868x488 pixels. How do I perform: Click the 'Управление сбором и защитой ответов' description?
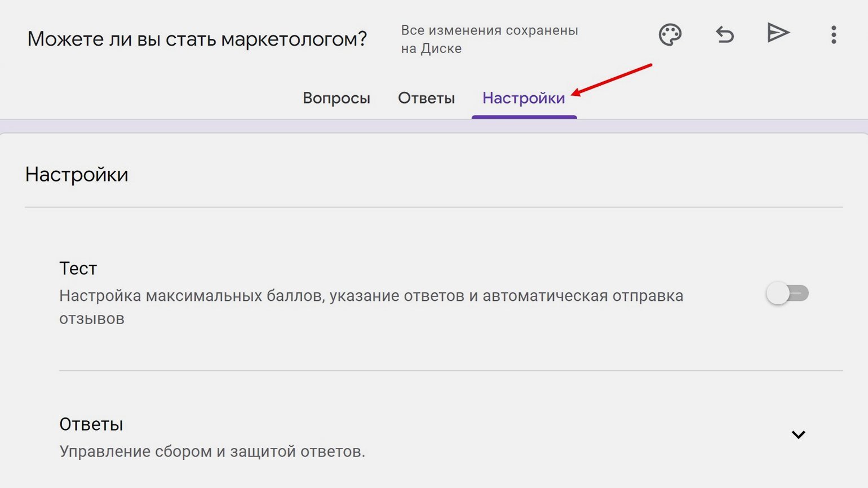(x=212, y=451)
